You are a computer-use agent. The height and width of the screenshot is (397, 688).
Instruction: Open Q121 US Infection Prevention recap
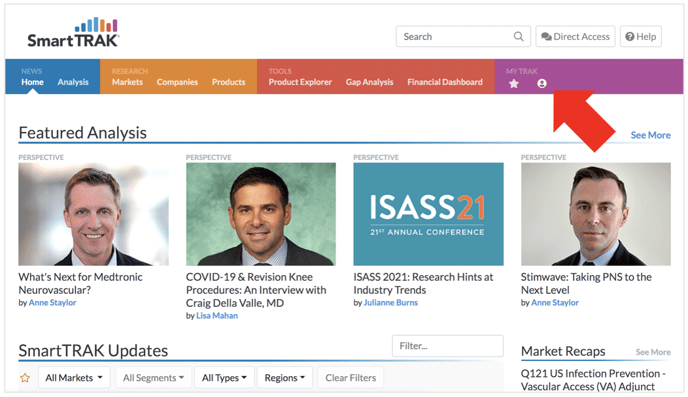pos(593,380)
